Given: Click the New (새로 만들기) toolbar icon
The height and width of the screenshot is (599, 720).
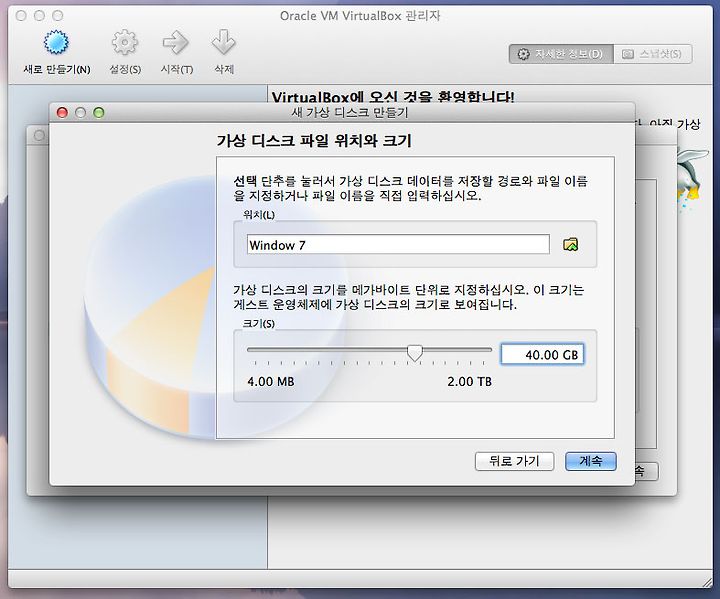Looking at the screenshot, I should click(56, 43).
